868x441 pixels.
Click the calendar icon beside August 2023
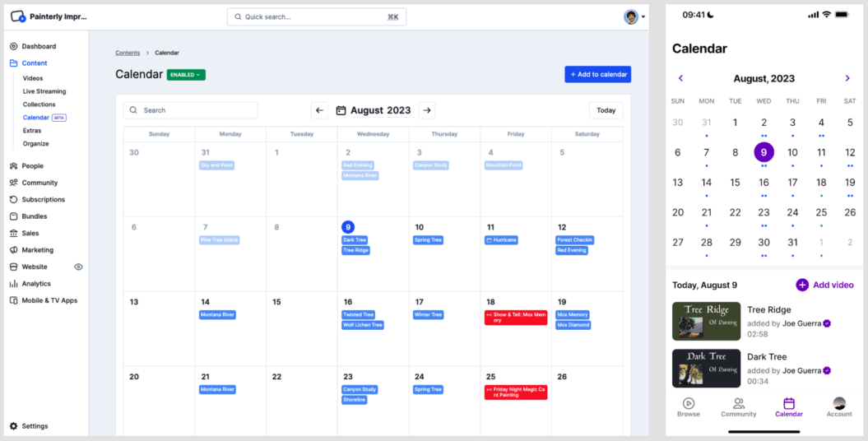click(x=341, y=110)
